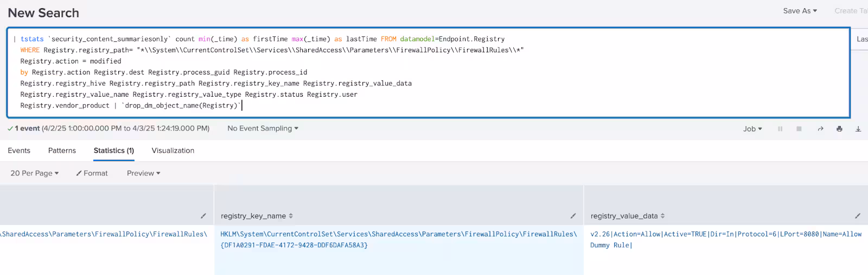The height and width of the screenshot is (275, 868).
Task: Open the 20 Per Page dropdown
Action: click(35, 173)
